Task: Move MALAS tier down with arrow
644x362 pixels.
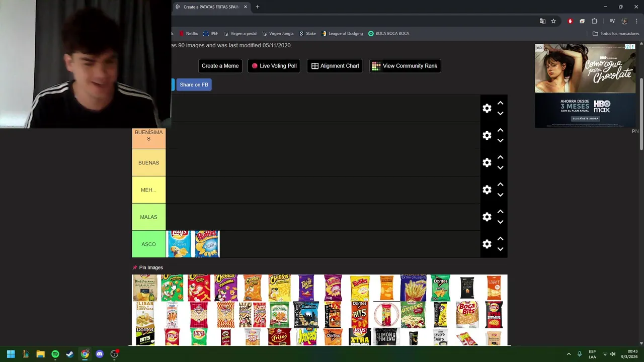Action: pos(500,222)
